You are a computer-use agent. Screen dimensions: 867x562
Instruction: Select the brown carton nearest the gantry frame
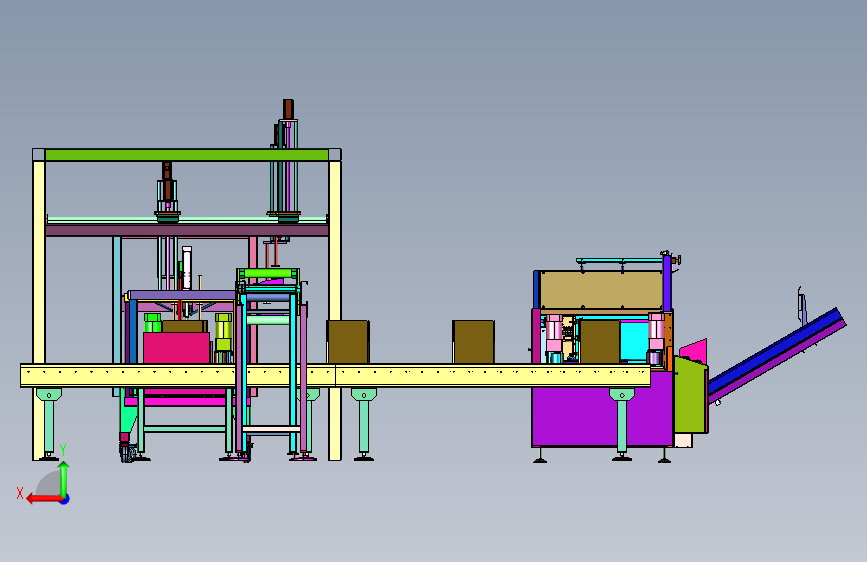[348, 342]
